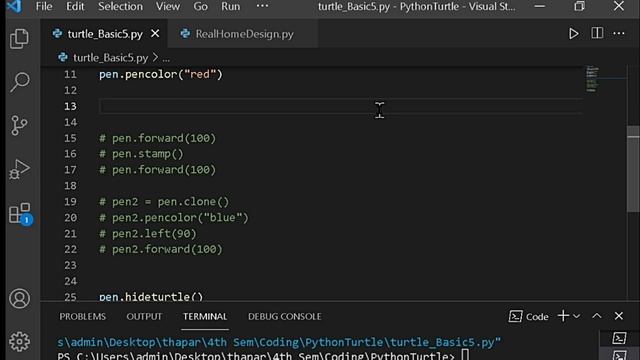Open the Accounts menu icon
Screen dimensions: 640x360
19,298
